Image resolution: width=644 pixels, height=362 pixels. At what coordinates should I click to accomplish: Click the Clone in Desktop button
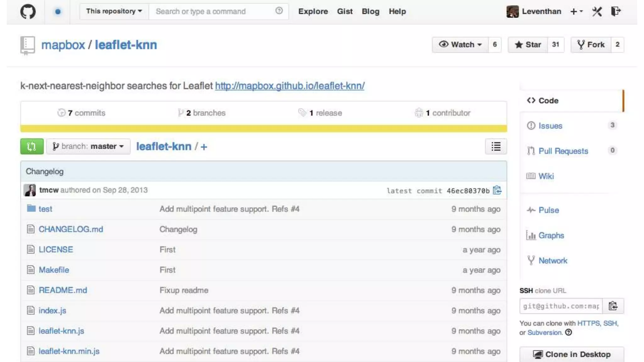pyautogui.click(x=571, y=354)
